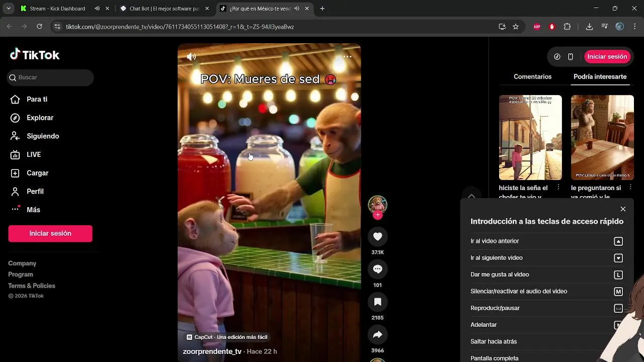Viewport: 644px width, 362px height.
Task: Click the 'Ir al video anterior' up key
Action: point(618,241)
